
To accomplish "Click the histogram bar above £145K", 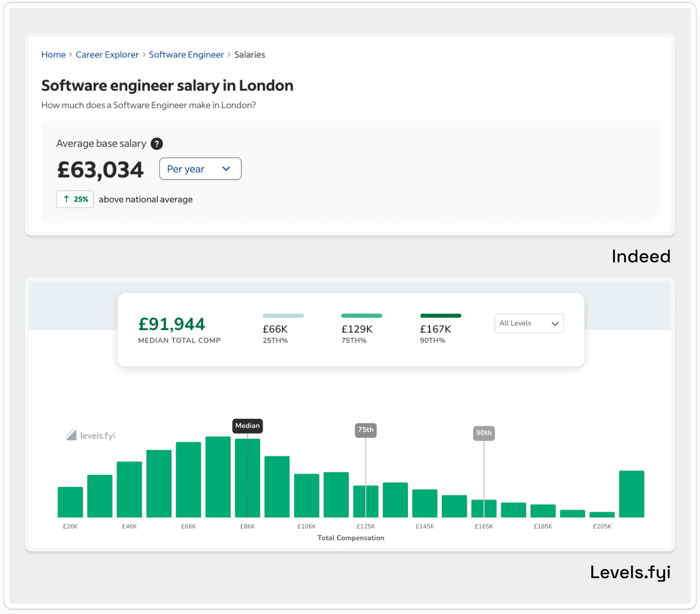I will (x=425, y=503).
